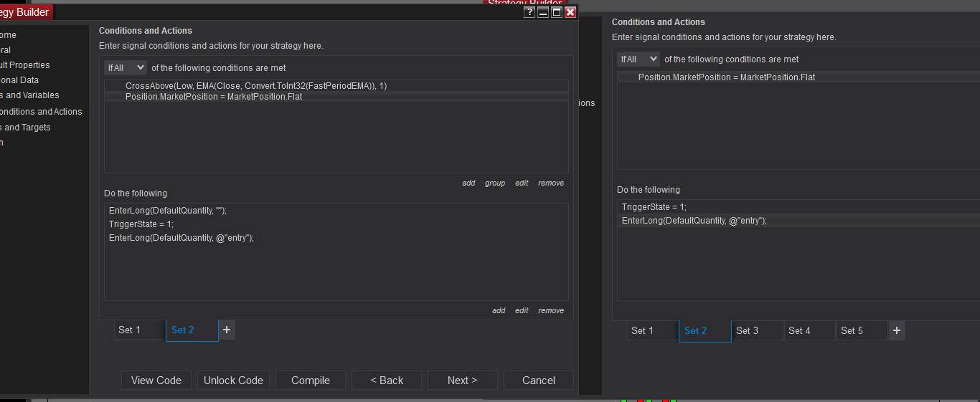Viewport: 980px width, 402px height.
Task: Click 'remove' link under actions list
Action: click(x=551, y=311)
